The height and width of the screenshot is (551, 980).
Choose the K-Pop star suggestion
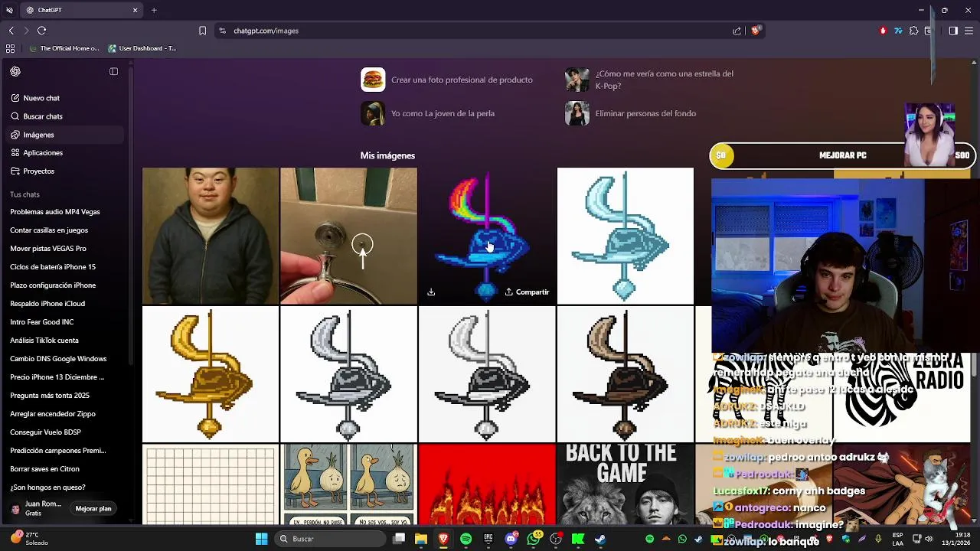point(652,80)
